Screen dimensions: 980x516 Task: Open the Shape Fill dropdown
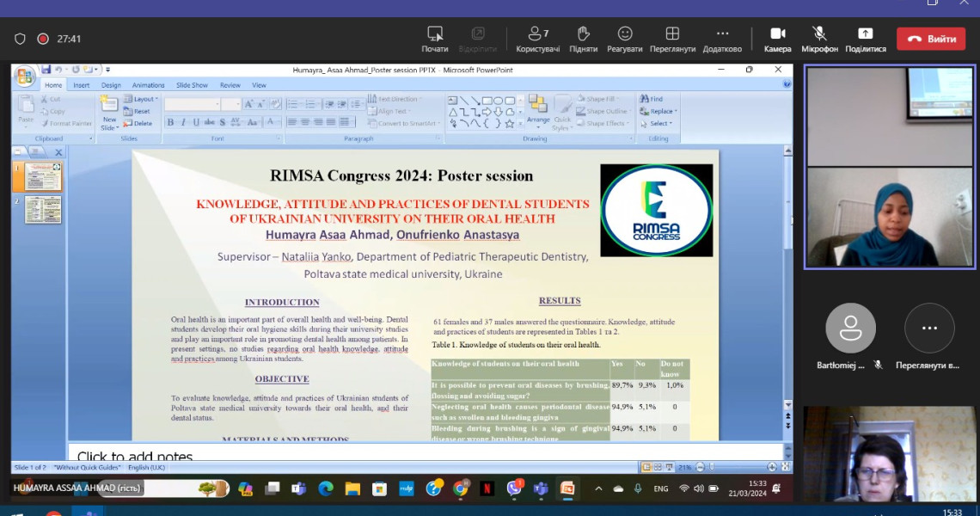coord(597,99)
